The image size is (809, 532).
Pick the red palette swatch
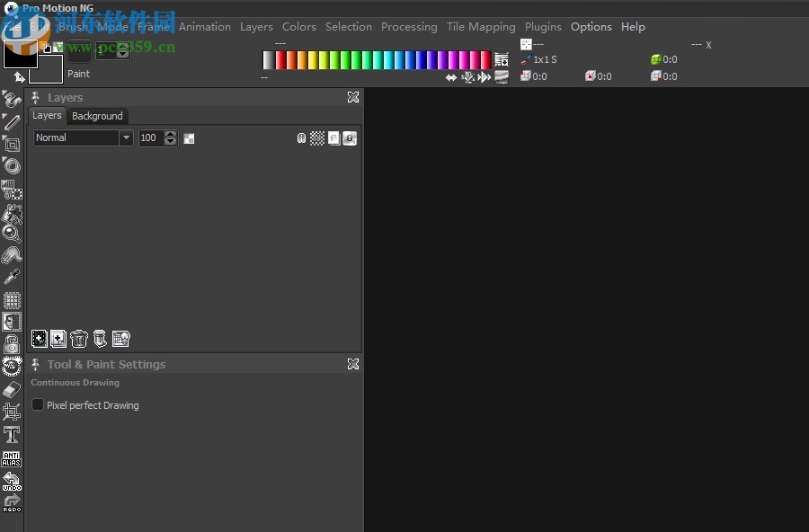click(280, 60)
